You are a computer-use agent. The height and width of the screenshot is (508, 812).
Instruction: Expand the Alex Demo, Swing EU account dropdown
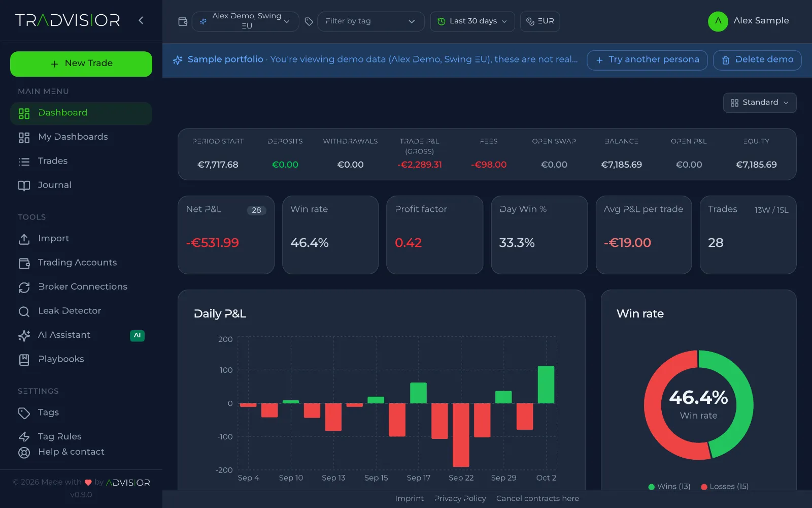pyautogui.click(x=246, y=21)
